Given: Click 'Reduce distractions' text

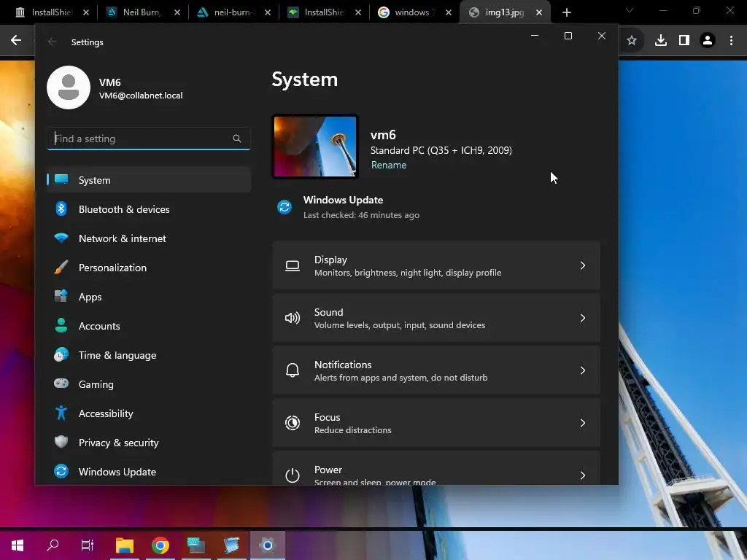Looking at the screenshot, I should pos(353,430).
